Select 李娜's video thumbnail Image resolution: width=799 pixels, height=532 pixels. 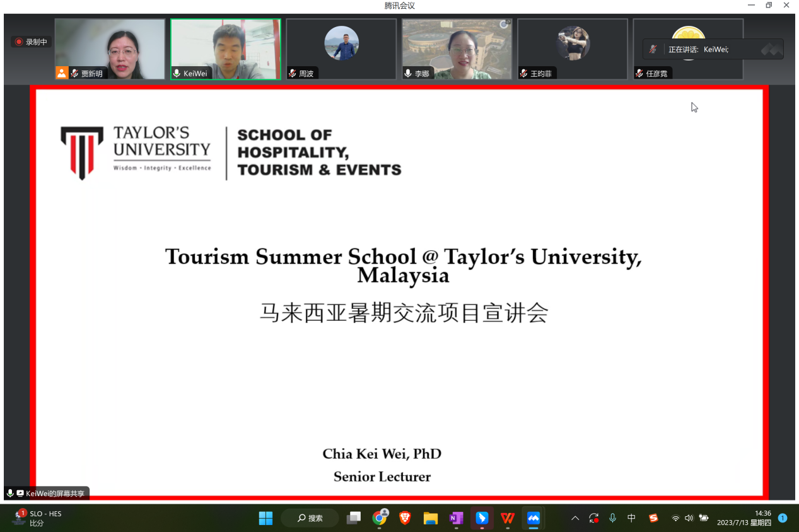click(x=457, y=49)
